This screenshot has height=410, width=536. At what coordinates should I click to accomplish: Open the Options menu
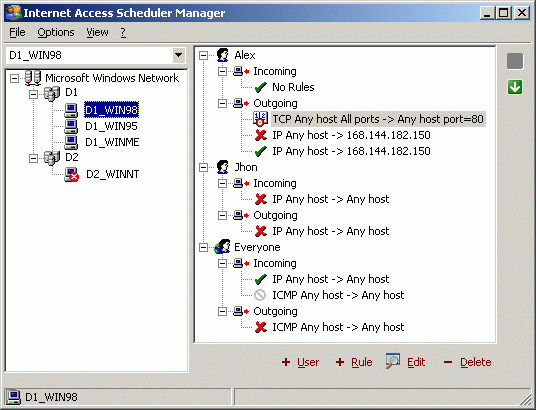pos(56,32)
